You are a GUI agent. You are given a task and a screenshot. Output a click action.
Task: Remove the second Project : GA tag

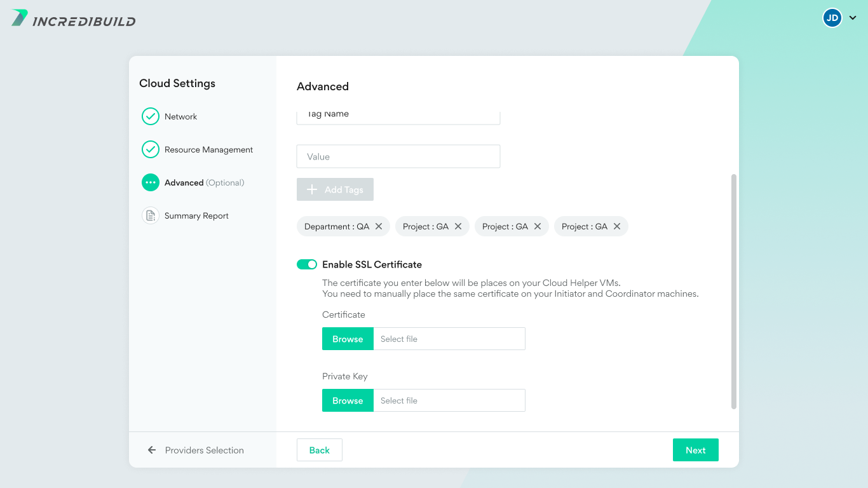pos(538,226)
